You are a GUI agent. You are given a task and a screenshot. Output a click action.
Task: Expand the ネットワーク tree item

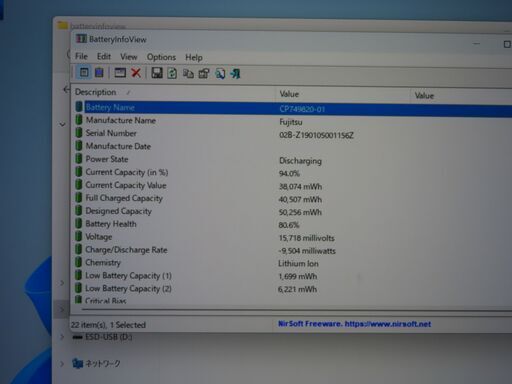[x=62, y=364]
